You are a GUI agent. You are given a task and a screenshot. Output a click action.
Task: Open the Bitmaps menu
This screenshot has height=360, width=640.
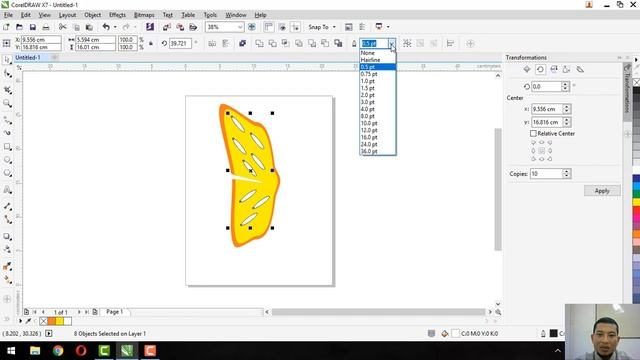click(144, 15)
